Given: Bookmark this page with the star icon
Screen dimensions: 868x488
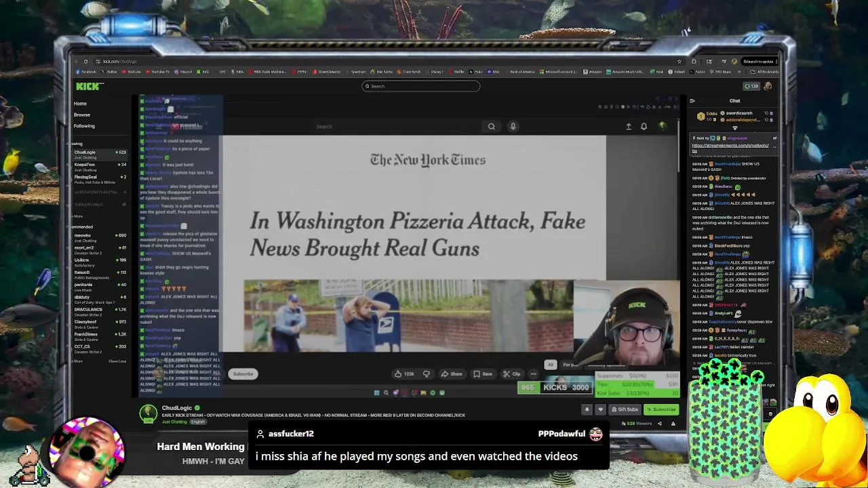Looking at the screenshot, I should pyautogui.click(x=679, y=62).
